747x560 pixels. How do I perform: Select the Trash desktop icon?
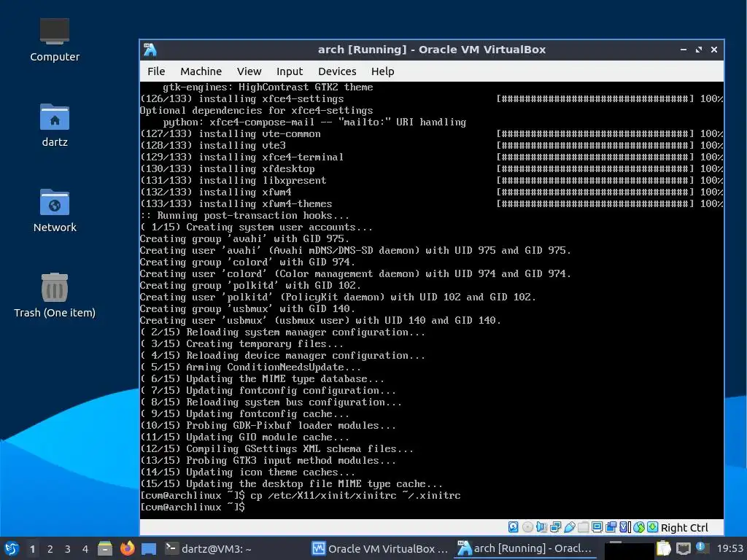coord(55,295)
